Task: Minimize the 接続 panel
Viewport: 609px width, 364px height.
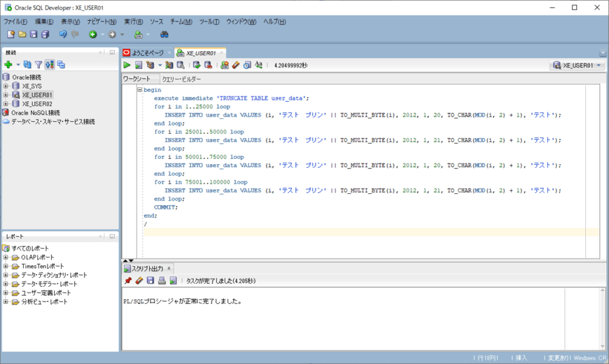Action: point(112,52)
